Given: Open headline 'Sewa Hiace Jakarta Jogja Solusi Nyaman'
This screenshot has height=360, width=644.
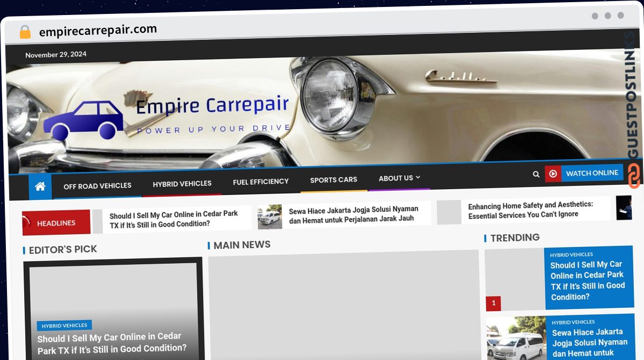Looking at the screenshot, I should tap(354, 214).
